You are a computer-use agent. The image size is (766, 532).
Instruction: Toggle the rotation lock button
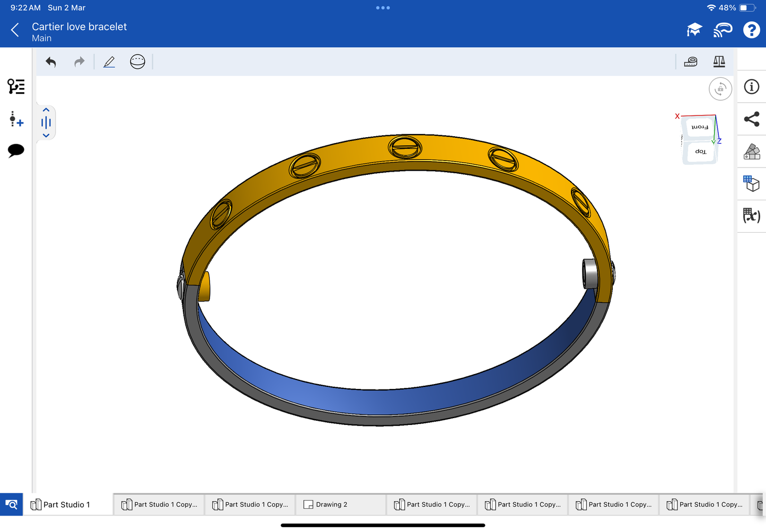(x=720, y=89)
